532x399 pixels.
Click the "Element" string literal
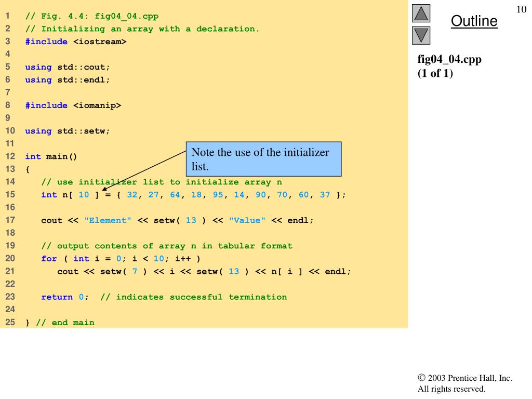108,220
